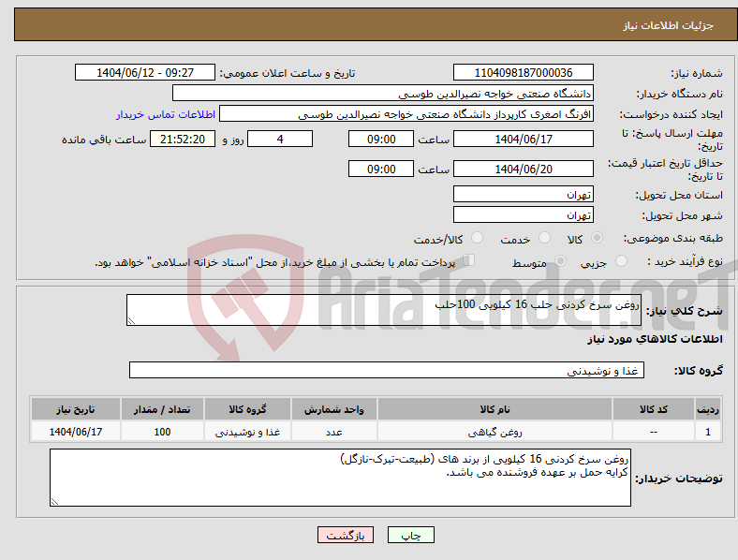The image size is (738, 560).
Task: Click the remaining time 21:52:20 field
Action: 183,139
